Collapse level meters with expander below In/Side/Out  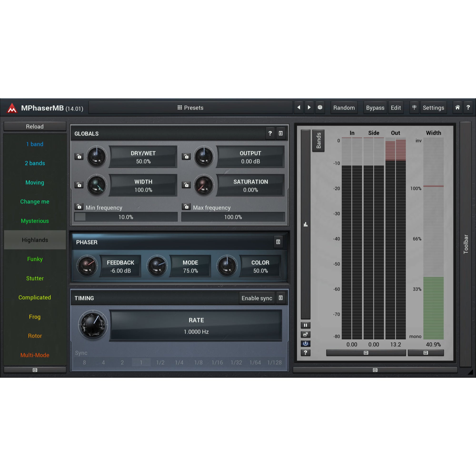(x=366, y=353)
